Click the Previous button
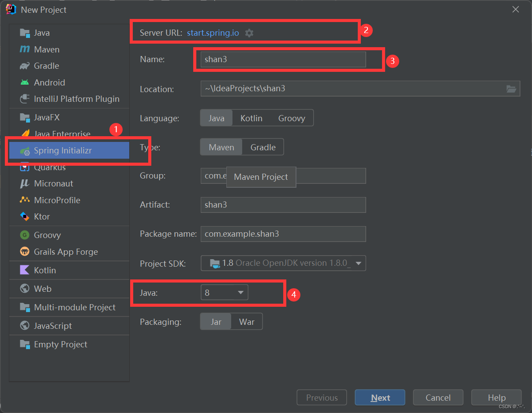This screenshot has height=413, width=532. (x=322, y=398)
